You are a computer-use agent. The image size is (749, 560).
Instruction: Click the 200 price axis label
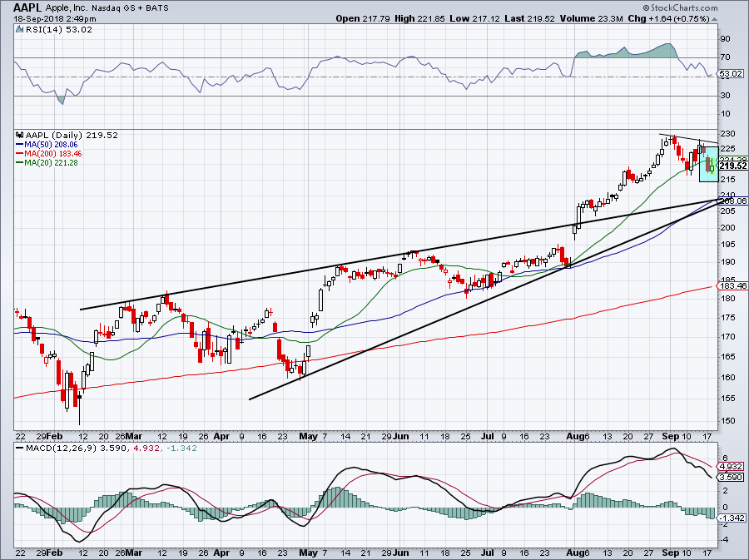727,228
